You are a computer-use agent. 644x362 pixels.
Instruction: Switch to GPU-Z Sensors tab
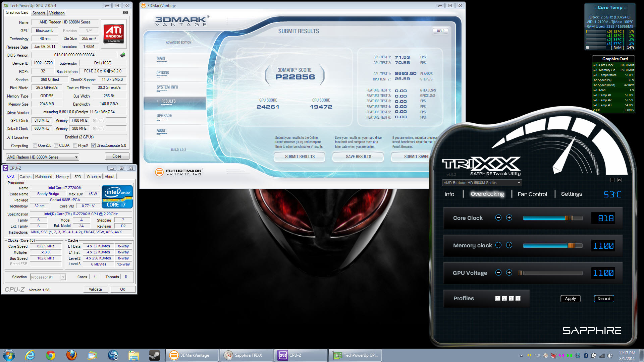click(x=39, y=13)
